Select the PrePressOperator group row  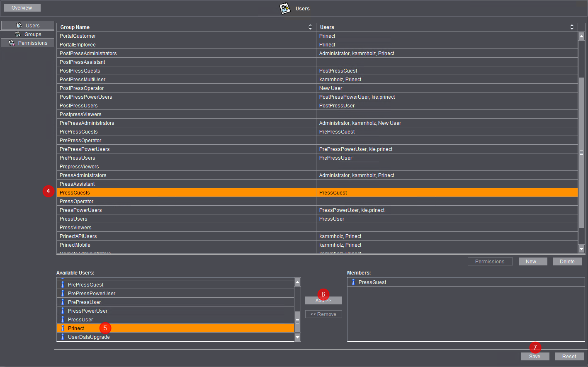[x=317, y=140]
